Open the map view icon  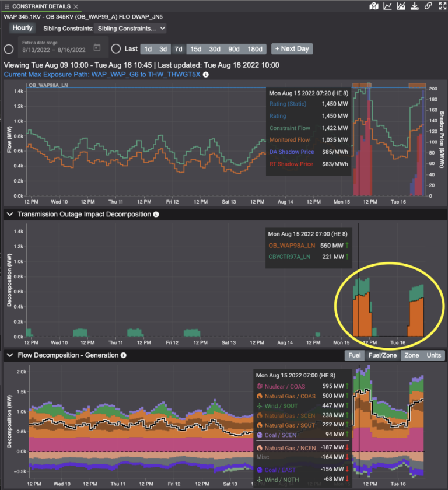(375, 6)
